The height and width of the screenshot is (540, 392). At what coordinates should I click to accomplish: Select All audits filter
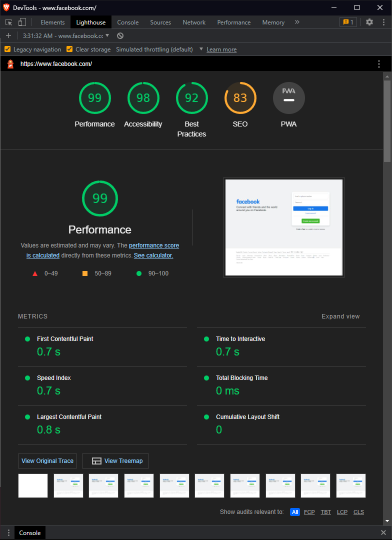tap(295, 512)
